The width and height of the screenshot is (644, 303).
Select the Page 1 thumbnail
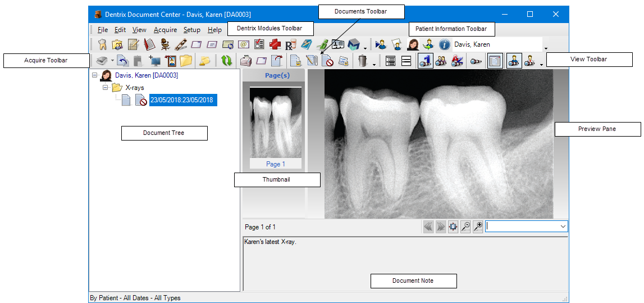point(276,128)
